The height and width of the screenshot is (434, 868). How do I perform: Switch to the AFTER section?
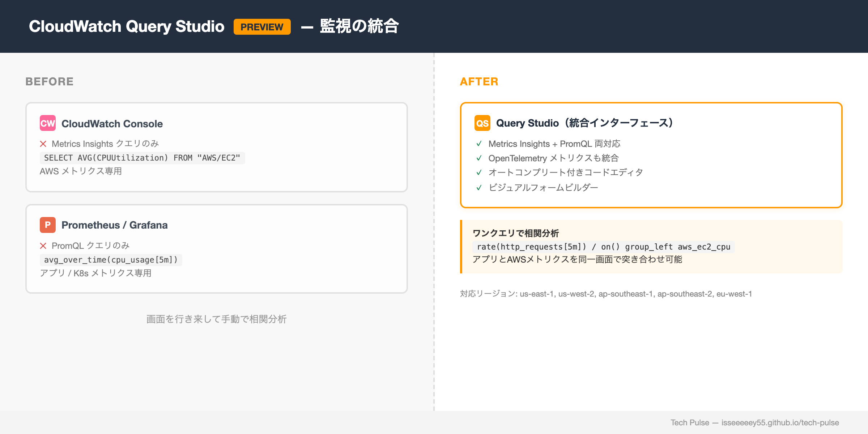tap(479, 81)
